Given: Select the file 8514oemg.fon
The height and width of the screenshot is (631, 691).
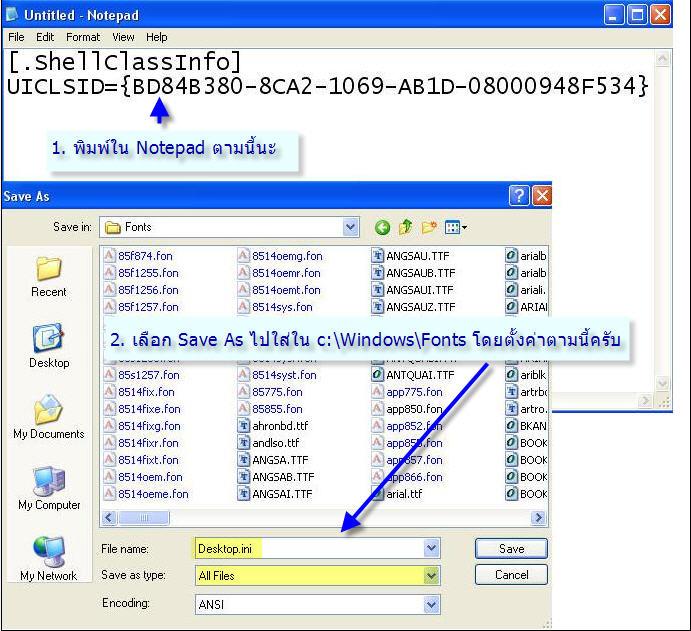Looking at the screenshot, I should pos(280,256).
